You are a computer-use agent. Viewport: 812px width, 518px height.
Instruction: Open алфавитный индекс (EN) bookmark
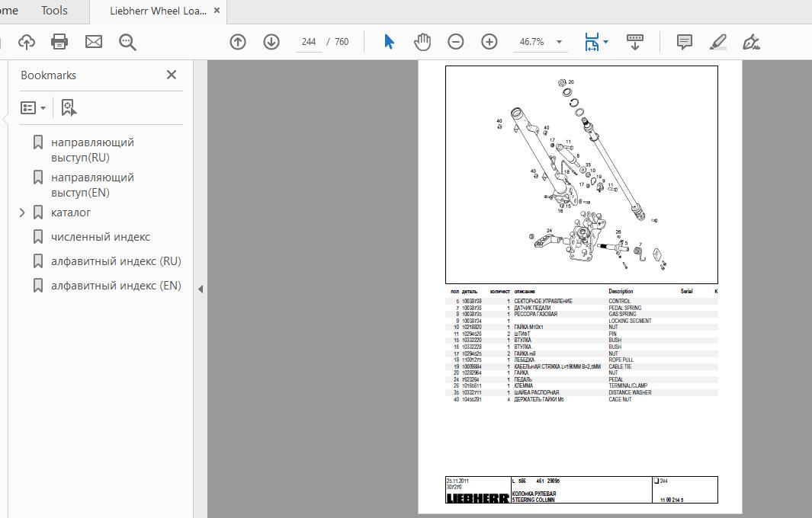(116, 286)
